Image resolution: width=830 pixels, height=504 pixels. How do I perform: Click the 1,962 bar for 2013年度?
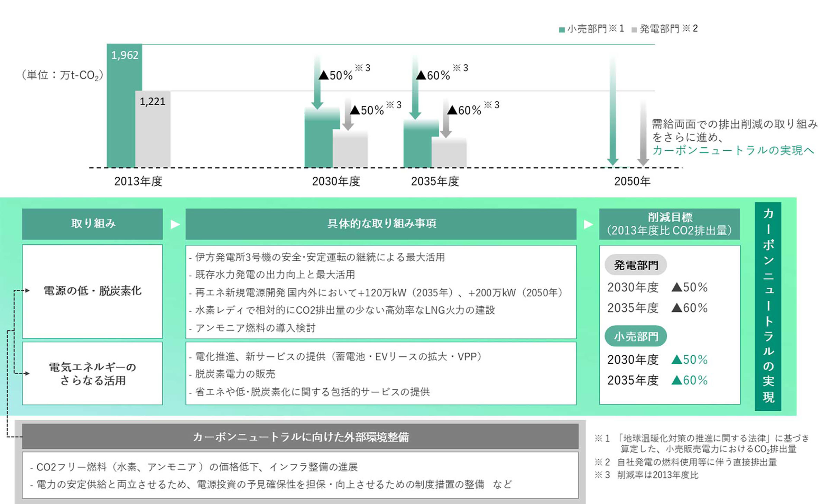pos(124,104)
